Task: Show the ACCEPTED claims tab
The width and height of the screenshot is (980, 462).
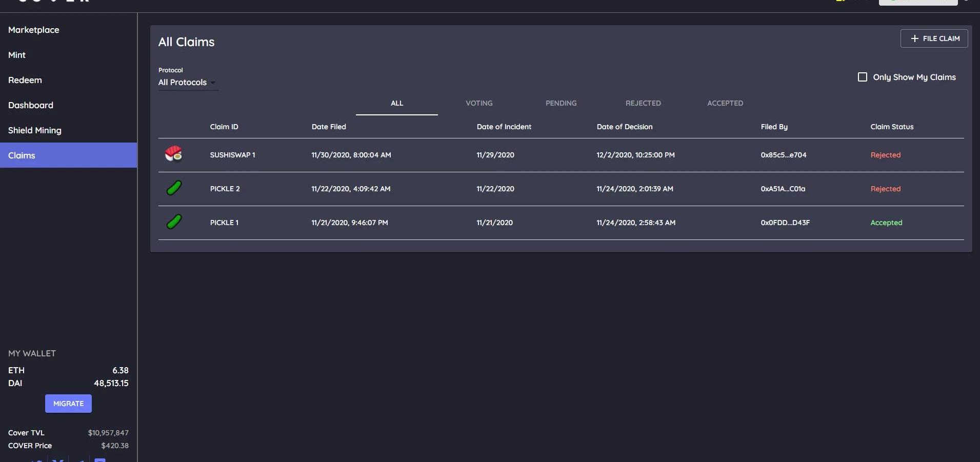Action: 725,103
